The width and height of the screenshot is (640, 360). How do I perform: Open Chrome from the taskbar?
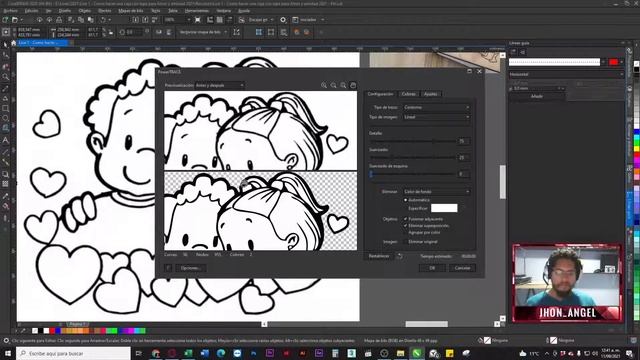tap(156, 353)
